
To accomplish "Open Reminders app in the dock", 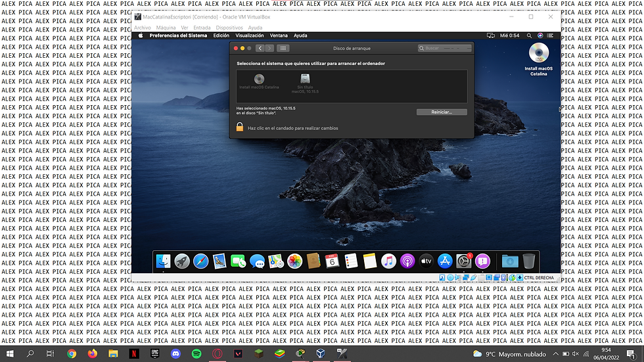I will (351, 261).
